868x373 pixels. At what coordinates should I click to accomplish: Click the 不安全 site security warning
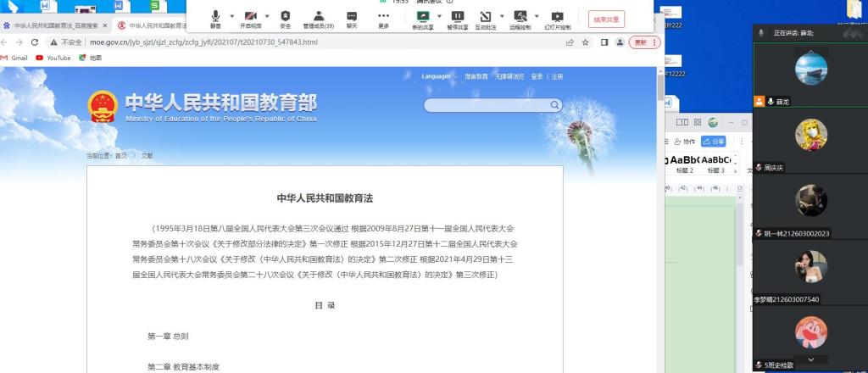tap(66, 42)
